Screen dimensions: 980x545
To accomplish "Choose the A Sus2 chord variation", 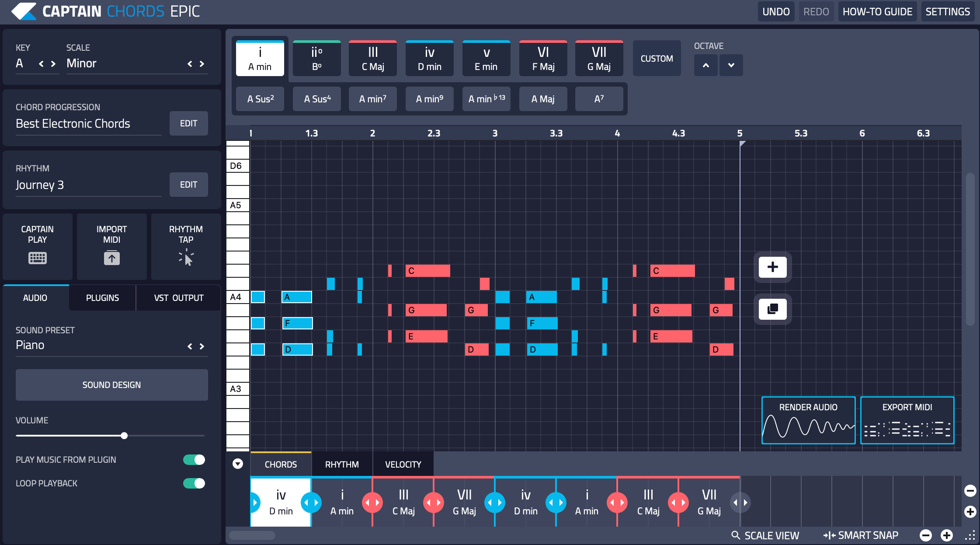I will [x=260, y=99].
